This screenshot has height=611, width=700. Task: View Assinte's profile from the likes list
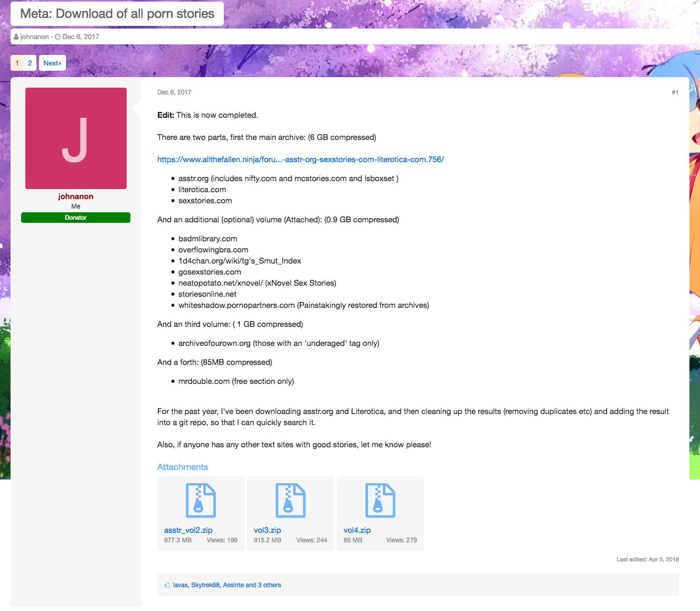(x=233, y=585)
